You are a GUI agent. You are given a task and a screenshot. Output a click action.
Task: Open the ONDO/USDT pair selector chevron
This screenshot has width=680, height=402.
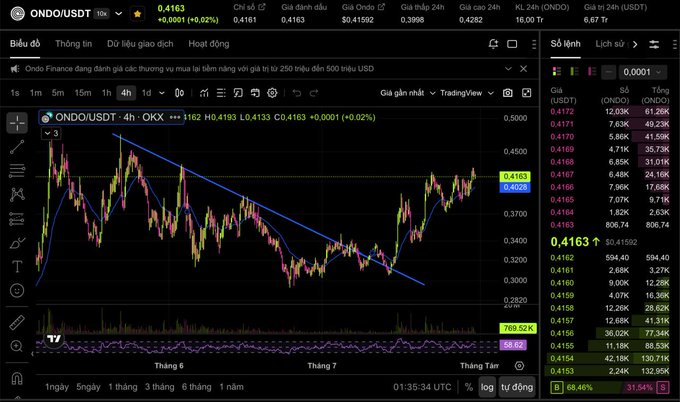pos(118,13)
